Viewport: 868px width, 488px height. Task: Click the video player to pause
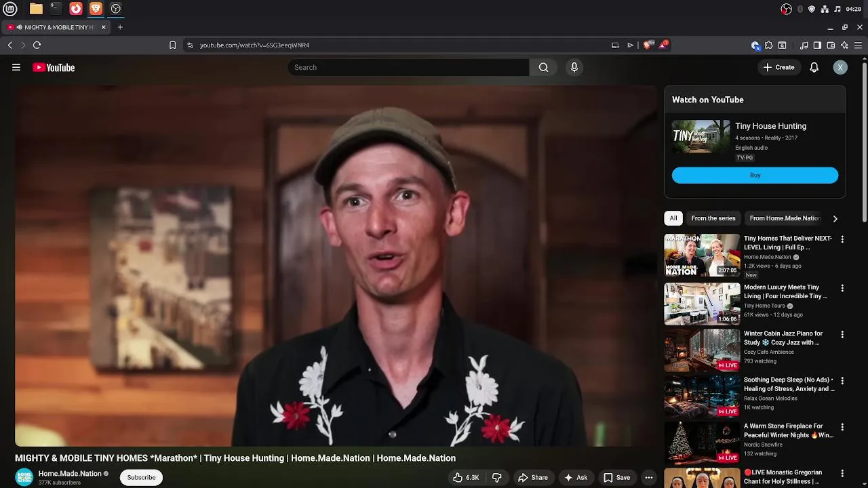point(336,266)
